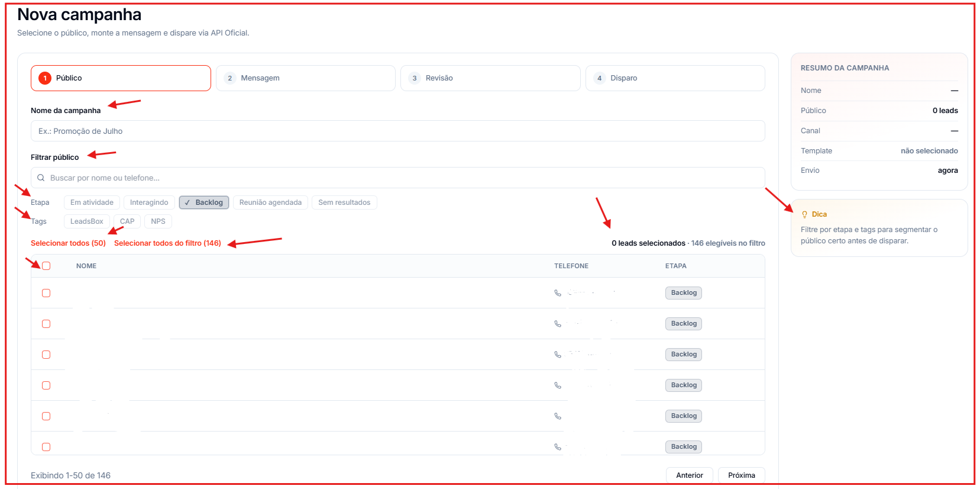Click the 0 leads selecionados counter
Image resolution: width=980 pixels, height=489 pixels.
[x=648, y=243]
